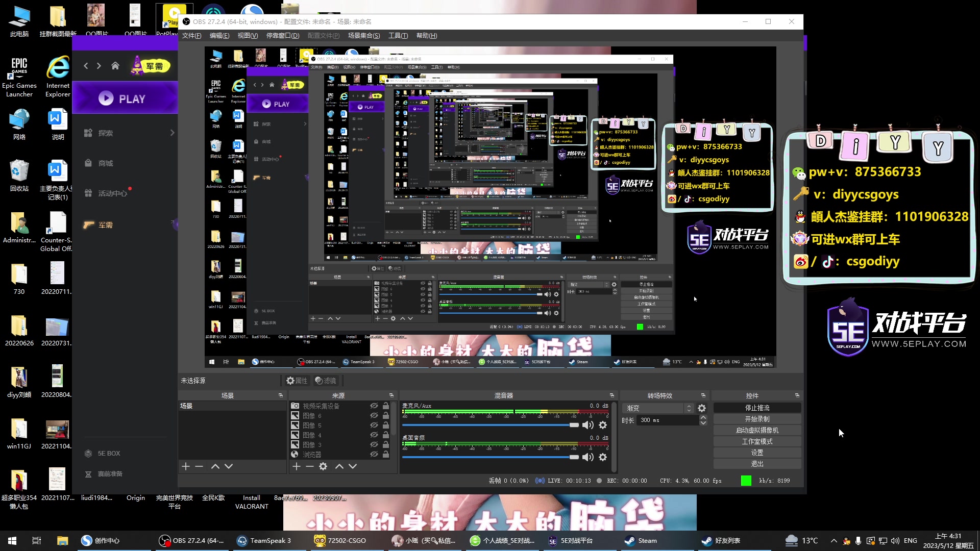This screenshot has height=551, width=980.
Task: Open source properties gear in Sources toolbar
Action: pos(323,466)
